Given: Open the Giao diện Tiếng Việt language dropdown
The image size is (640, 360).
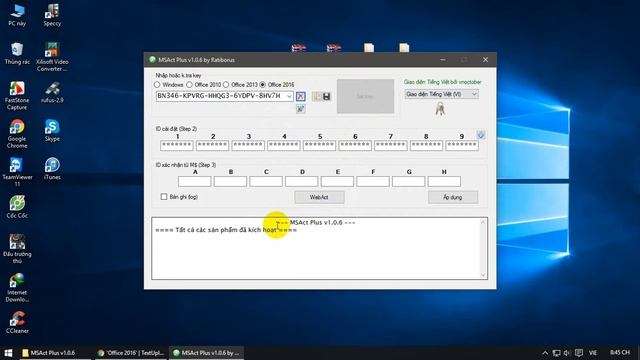Looking at the screenshot, I should pyautogui.click(x=441, y=94).
